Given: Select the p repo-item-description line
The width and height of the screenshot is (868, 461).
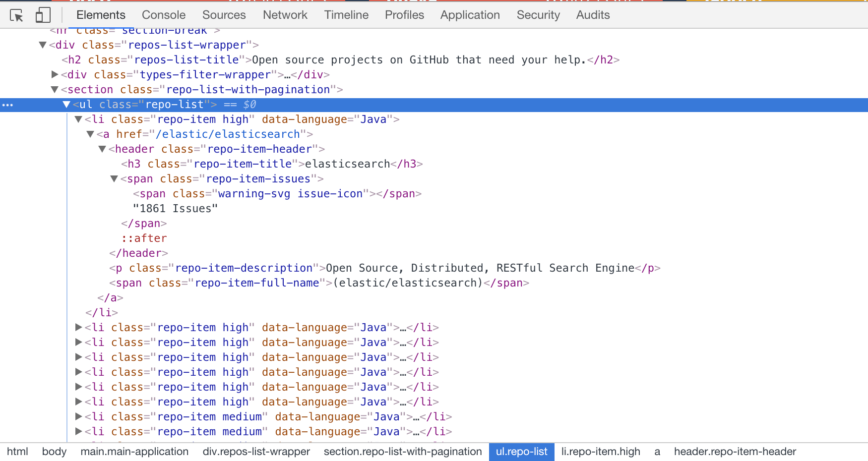Looking at the screenshot, I should [385, 268].
